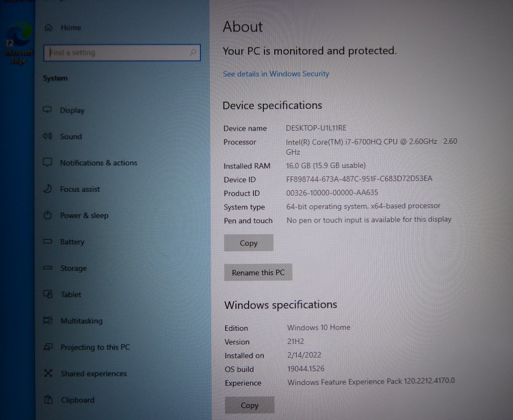Image resolution: width=513 pixels, height=420 pixels.
Task: Open Focus assist settings
Action: pos(80,189)
